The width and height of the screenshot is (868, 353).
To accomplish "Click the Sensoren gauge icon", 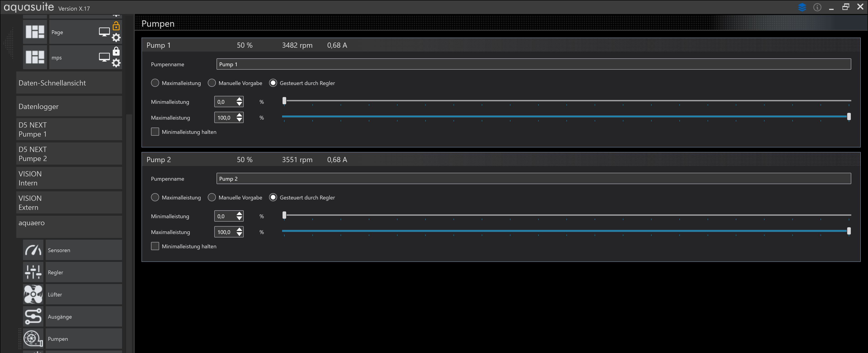I will (33, 250).
